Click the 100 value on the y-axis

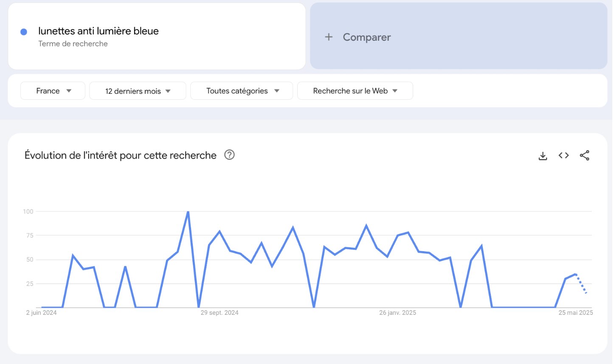(x=28, y=211)
